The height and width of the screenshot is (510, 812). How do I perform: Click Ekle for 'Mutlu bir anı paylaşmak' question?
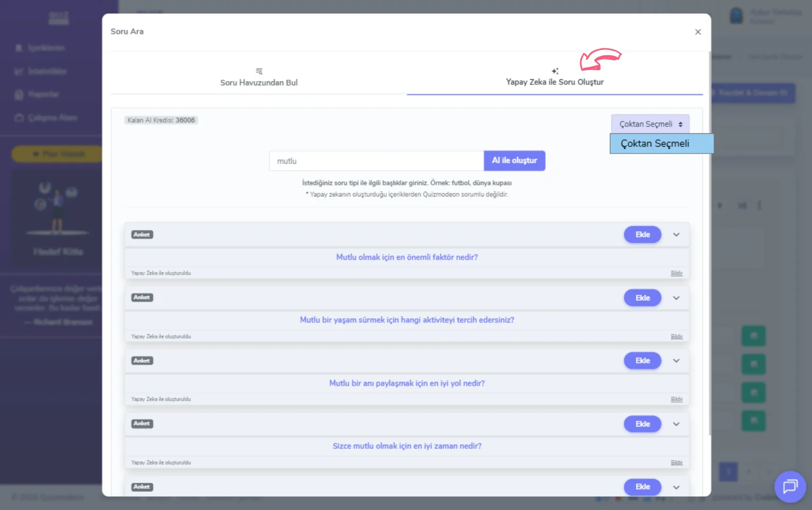click(642, 361)
